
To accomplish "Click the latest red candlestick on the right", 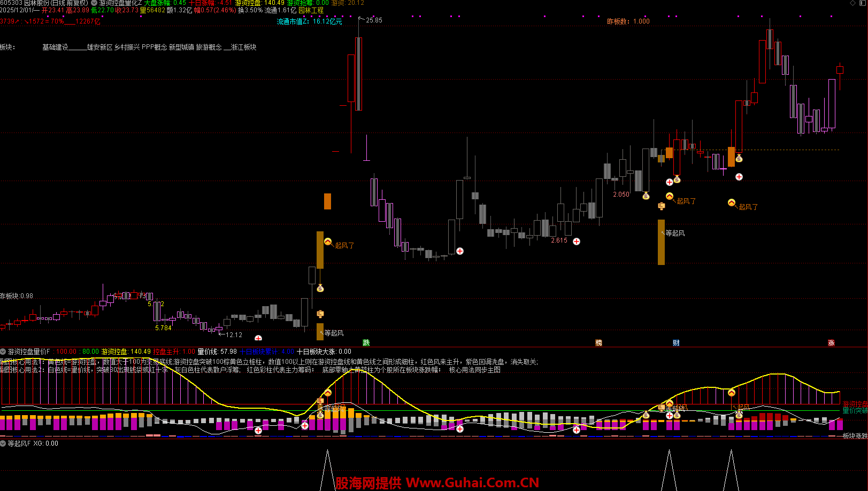I will point(840,71).
